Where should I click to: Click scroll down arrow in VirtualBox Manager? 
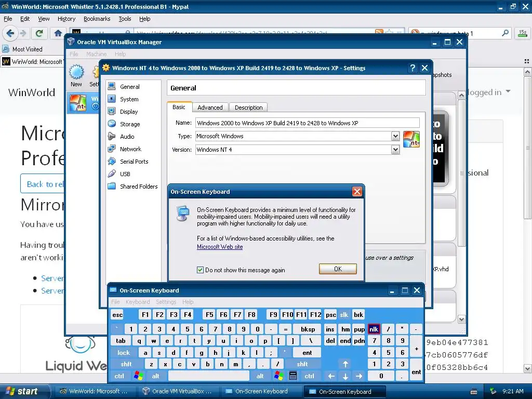(x=461, y=320)
